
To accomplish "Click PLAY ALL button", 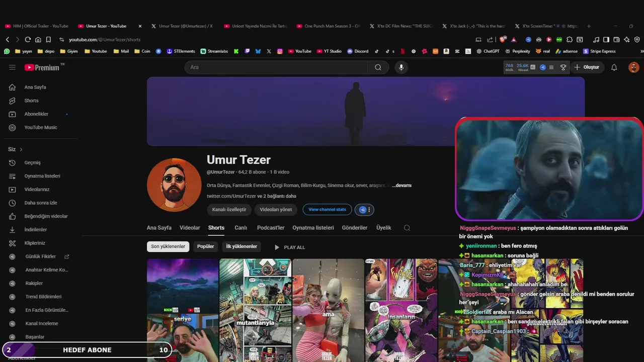I will [290, 247].
